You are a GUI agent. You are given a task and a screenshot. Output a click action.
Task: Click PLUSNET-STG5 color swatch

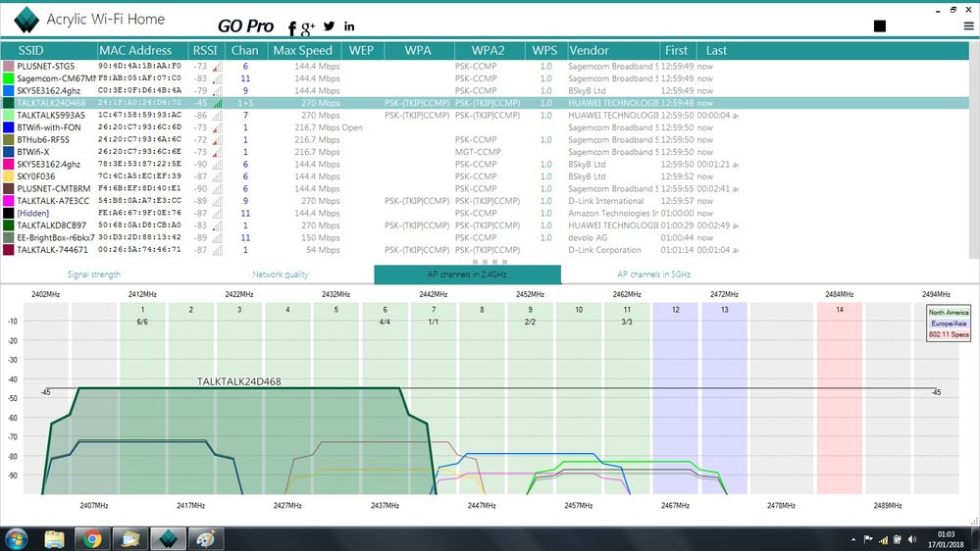(8, 67)
